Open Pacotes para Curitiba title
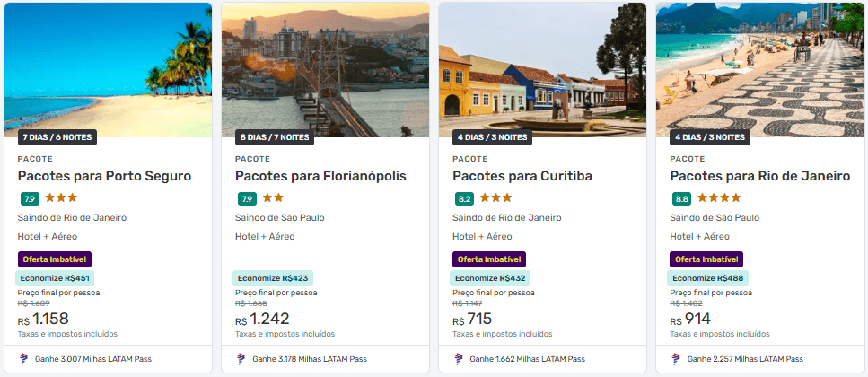The height and width of the screenshot is (377, 868). click(x=522, y=176)
